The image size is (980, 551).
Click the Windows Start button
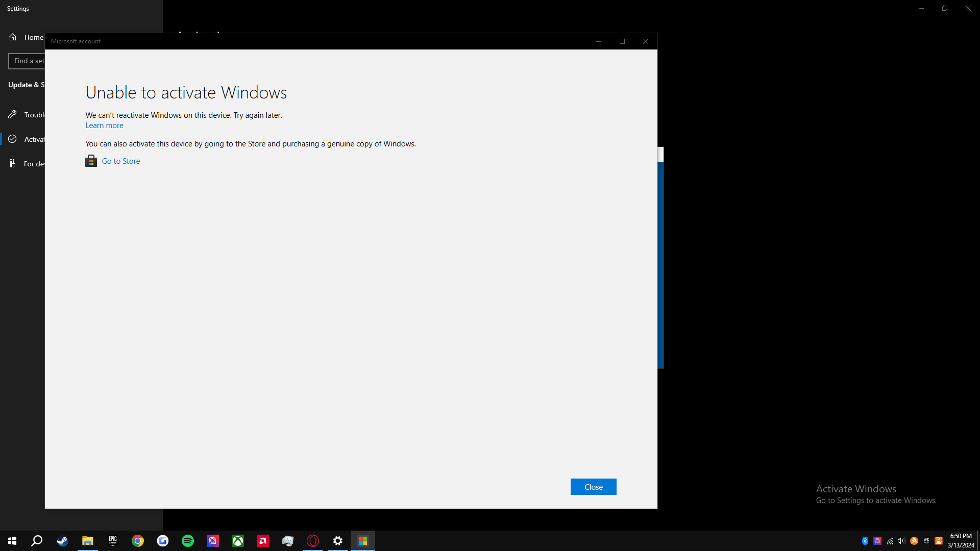(11, 541)
